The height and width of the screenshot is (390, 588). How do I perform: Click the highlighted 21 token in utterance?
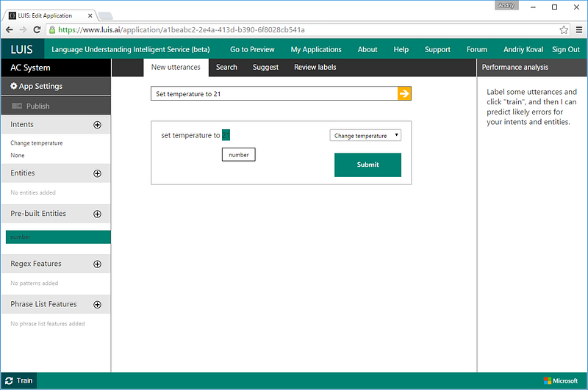click(x=226, y=135)
